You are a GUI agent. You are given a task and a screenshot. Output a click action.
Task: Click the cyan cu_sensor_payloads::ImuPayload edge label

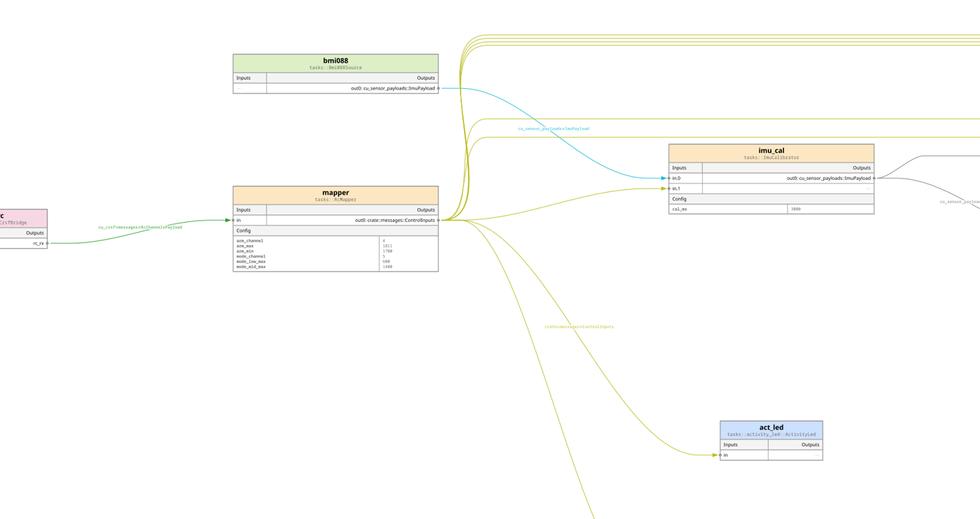point(553,128)
